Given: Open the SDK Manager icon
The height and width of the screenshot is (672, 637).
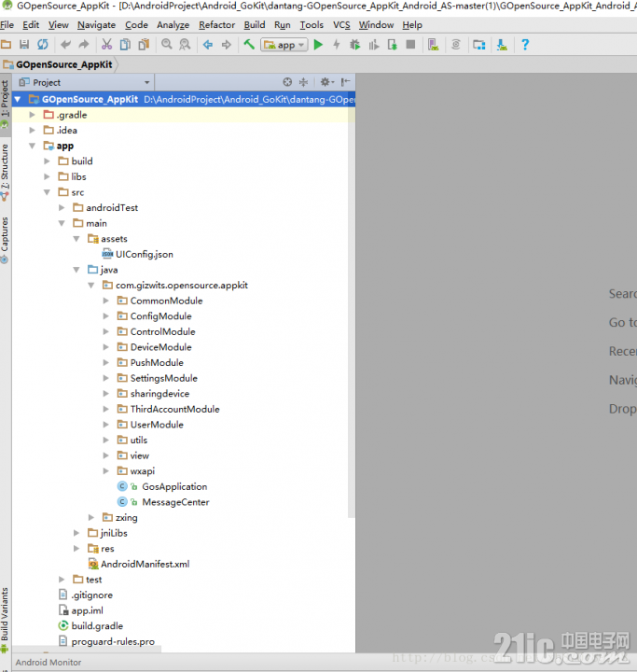Looking at the screenshot, I should click(502, 45).
